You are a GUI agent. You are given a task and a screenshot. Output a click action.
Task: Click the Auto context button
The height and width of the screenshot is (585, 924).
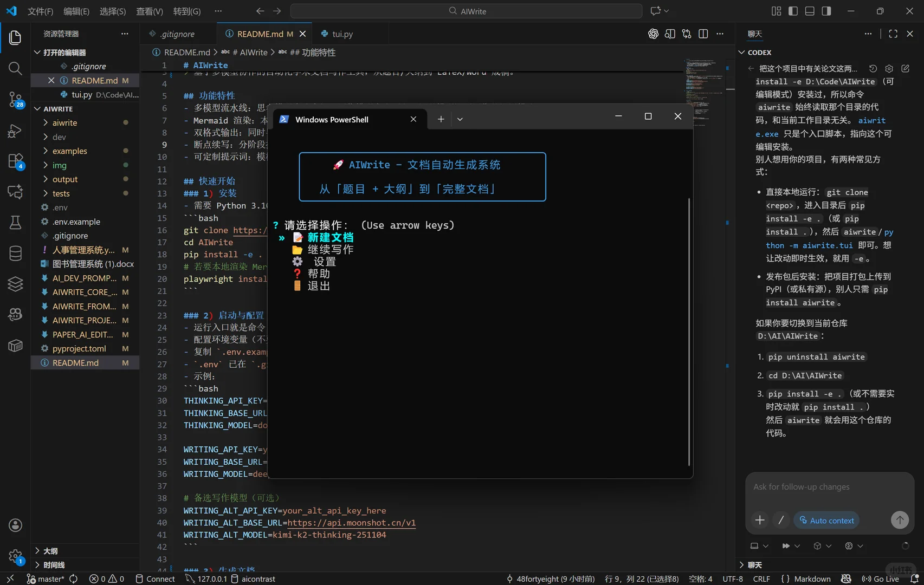(x=826, y=521)
